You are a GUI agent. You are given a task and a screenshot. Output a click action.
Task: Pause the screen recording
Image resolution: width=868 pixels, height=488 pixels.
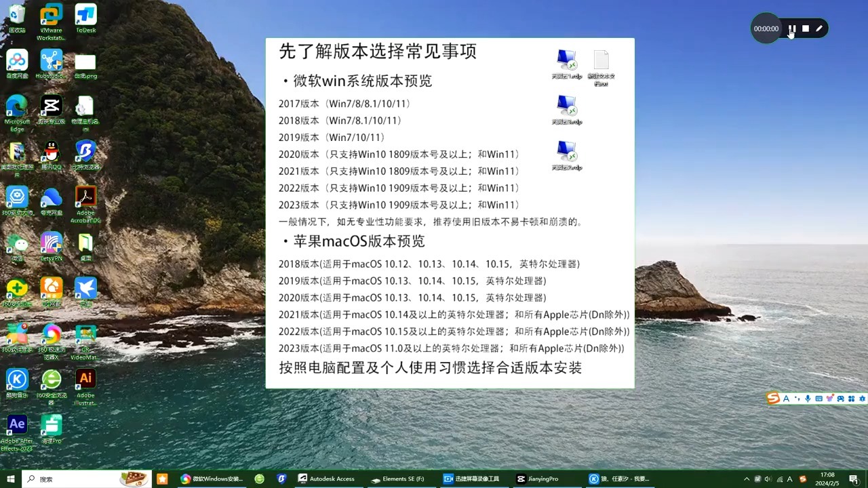point(791,28)
